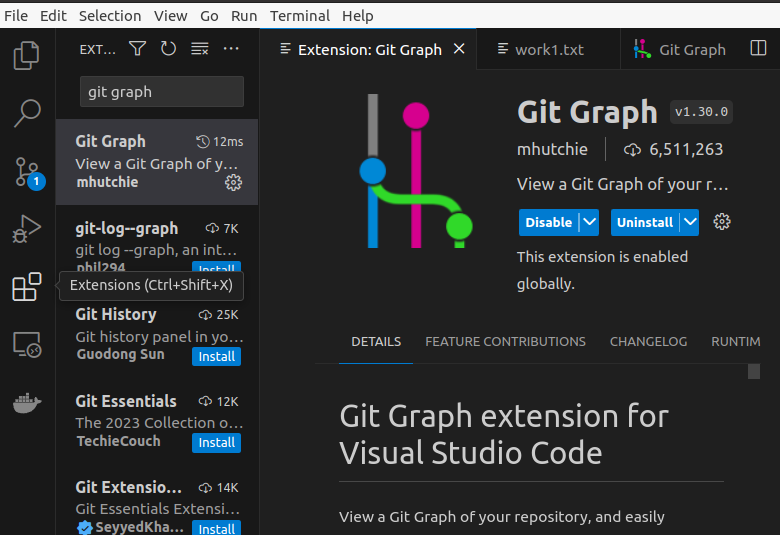Viewport: 780px width, 535px height.
Task: Open the Source Control view icon
Action: [x=28, y=172]
